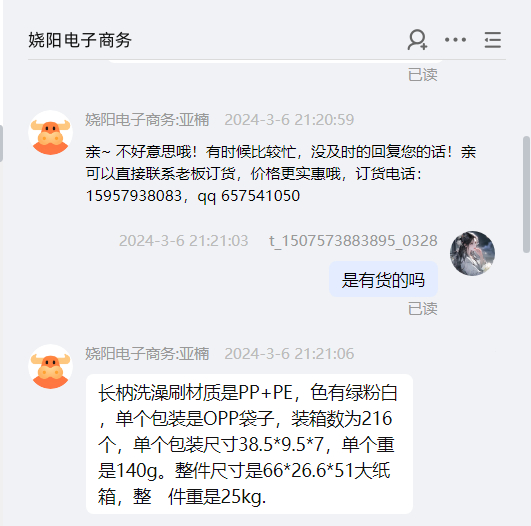Select the 是有货的吗 message bubble
The image size is (531, 526).
tap(383, 279)
